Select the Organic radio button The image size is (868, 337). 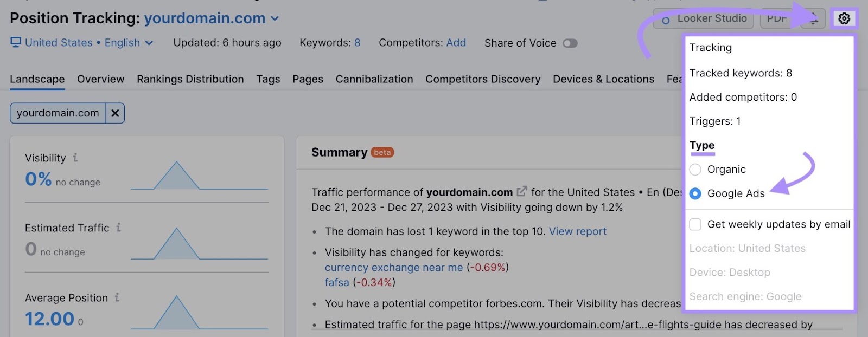click(695, 169)
